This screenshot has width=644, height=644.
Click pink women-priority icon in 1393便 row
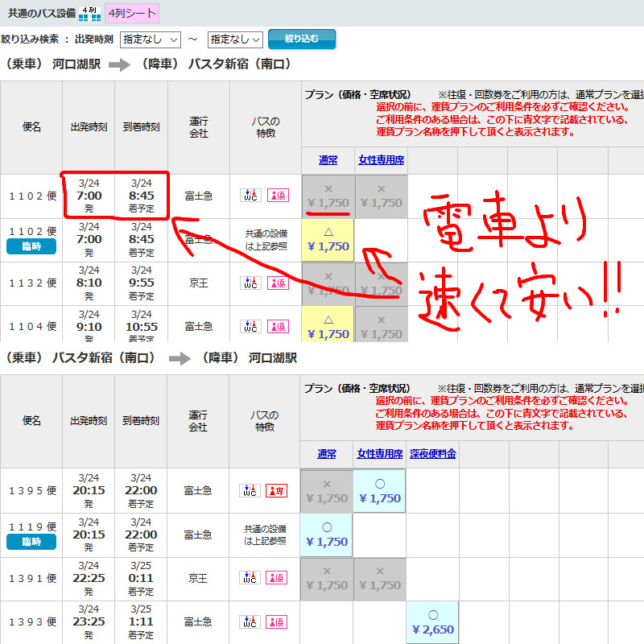pyautogui.click(x=276, y=621)
